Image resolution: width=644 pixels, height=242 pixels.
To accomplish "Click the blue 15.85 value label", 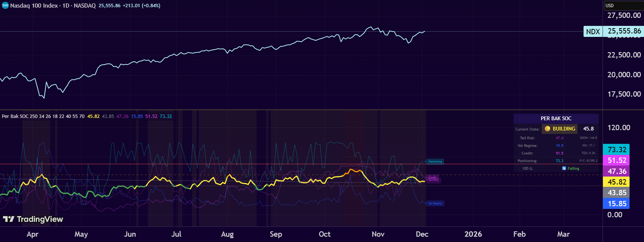I will 616,204.
